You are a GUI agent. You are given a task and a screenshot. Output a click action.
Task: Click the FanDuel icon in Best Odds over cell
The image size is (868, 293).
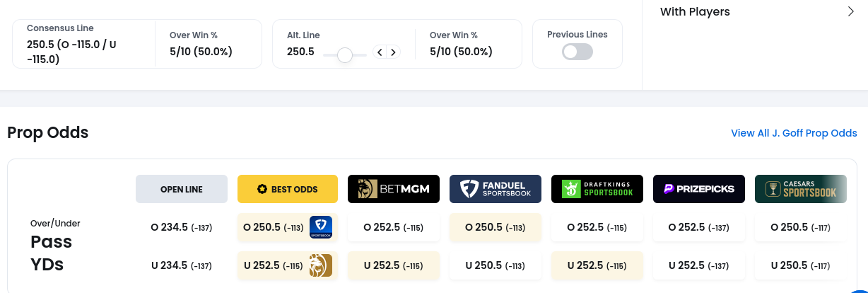pyautogui.click(x=321, y=227)
